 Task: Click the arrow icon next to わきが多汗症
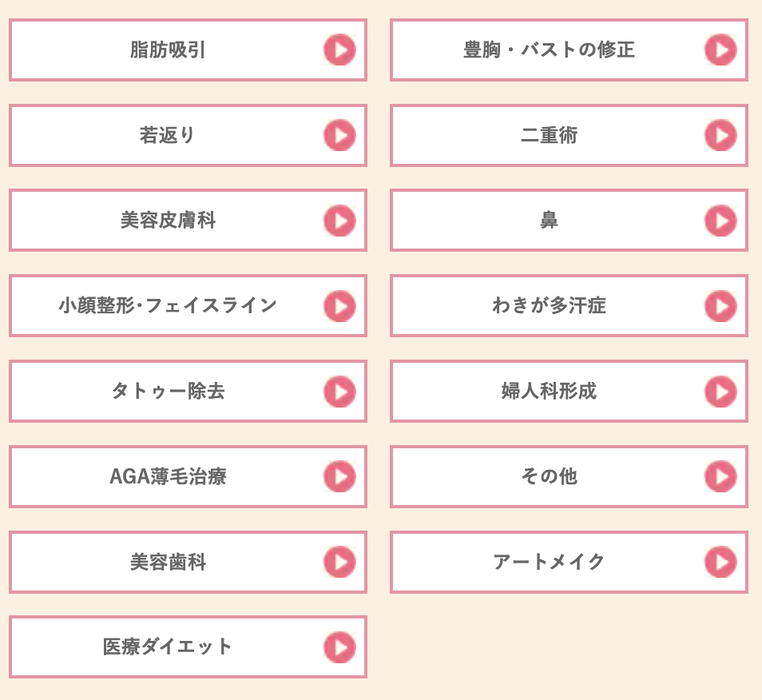[720, 306]
